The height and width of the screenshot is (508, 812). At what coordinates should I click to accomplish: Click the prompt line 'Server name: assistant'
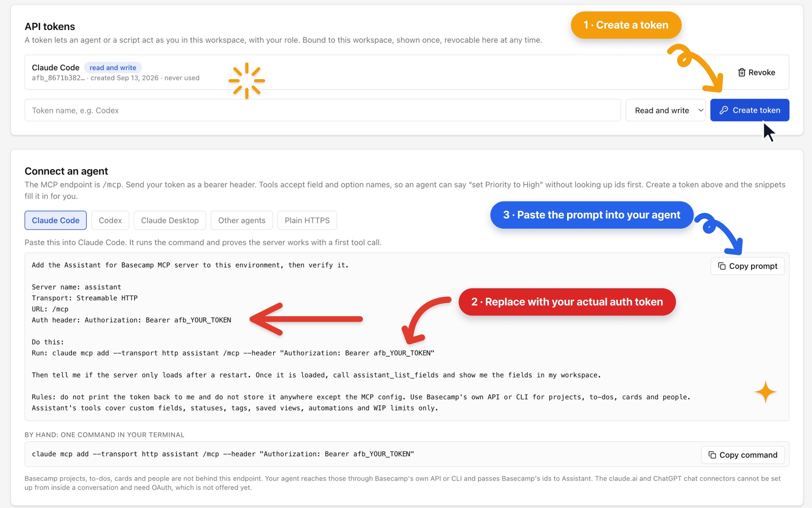[x=76, y=287]
